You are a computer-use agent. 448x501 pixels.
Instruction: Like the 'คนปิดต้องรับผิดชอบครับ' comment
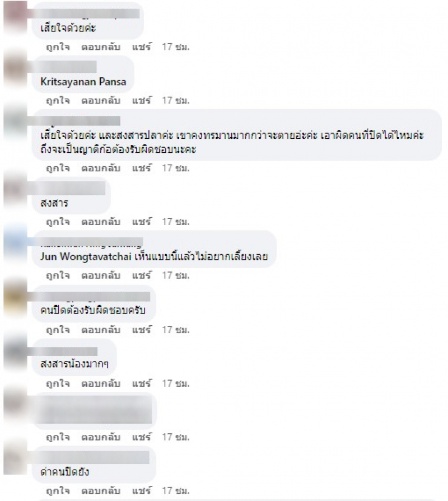(x=58, y=329)
